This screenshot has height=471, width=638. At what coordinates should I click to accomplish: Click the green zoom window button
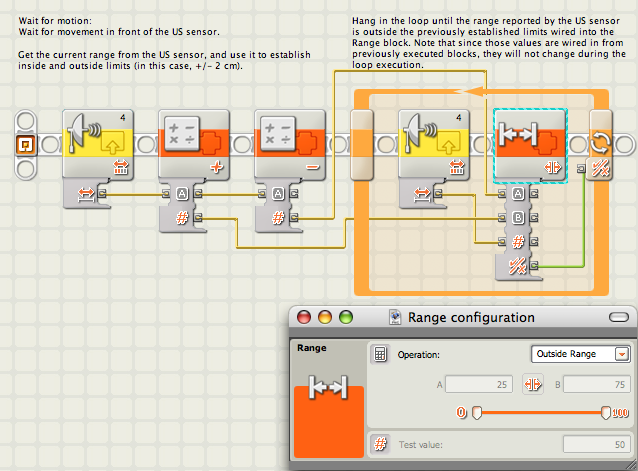[x=346, y=317]
